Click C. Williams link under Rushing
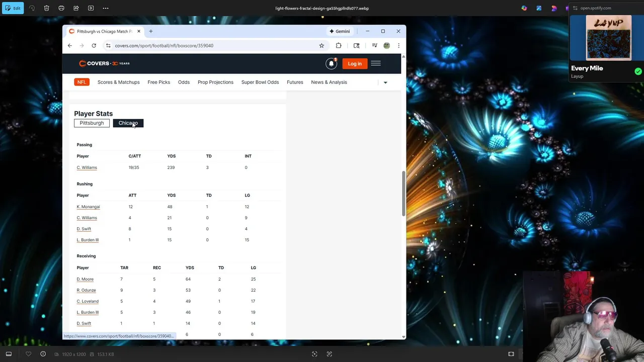 87,218
